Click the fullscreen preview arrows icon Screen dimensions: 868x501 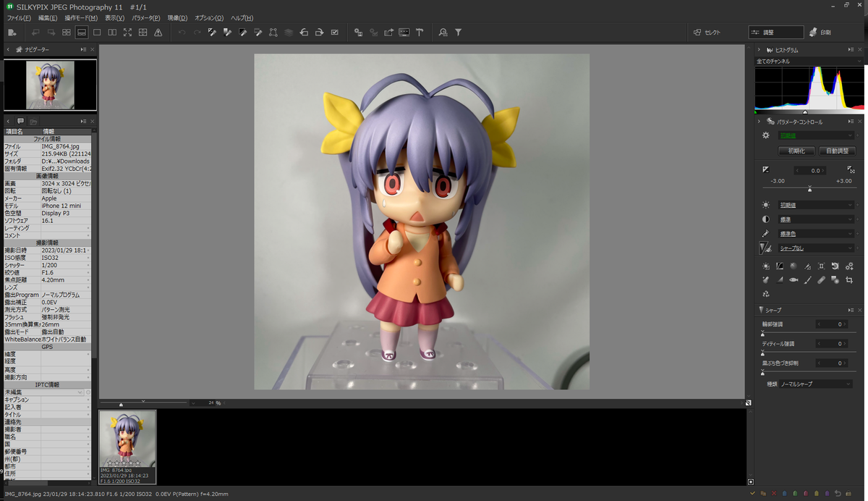[x=127, y=33]
